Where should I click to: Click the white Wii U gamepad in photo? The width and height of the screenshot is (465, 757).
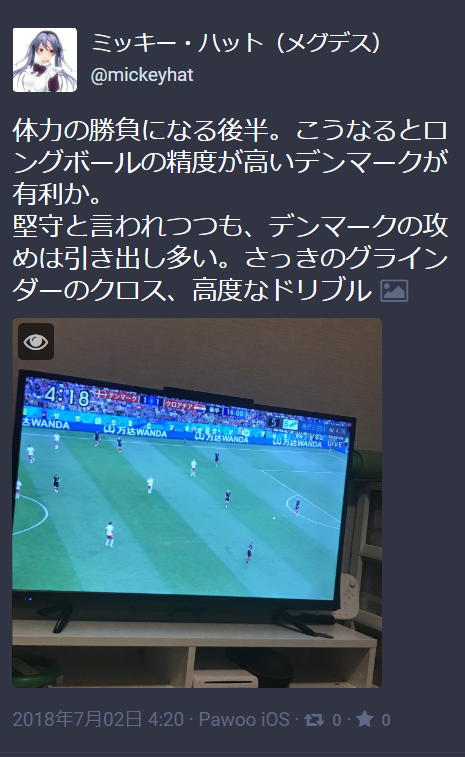[348, 596]
